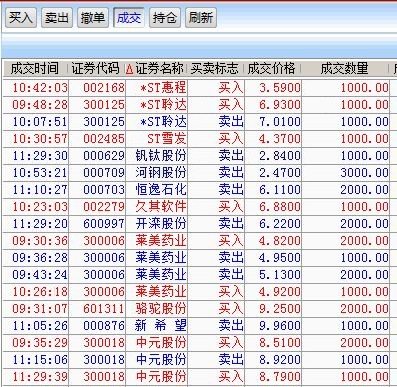Sort by 证券代码 column header

pyautogui.click(x=96, y=68)
